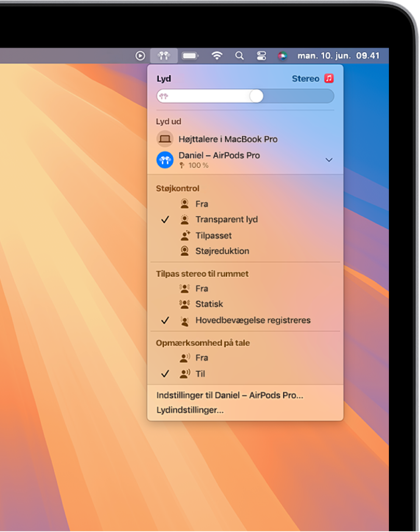Click the Tilpas stereo til rummet heading
The image size is (420, 532).
pos(202,274)
